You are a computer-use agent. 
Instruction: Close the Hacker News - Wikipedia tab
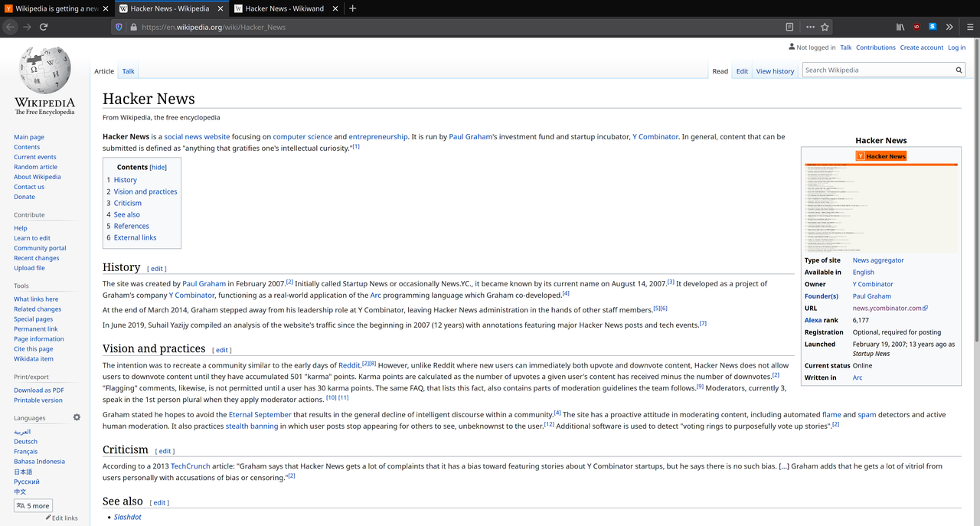[x=220, y=8]
